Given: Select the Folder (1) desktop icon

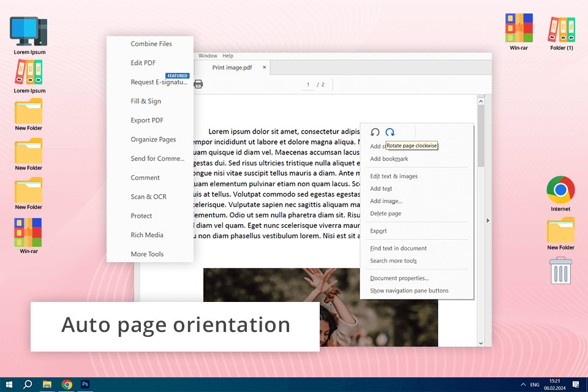Looking at the screenshot, I should 562,29.
